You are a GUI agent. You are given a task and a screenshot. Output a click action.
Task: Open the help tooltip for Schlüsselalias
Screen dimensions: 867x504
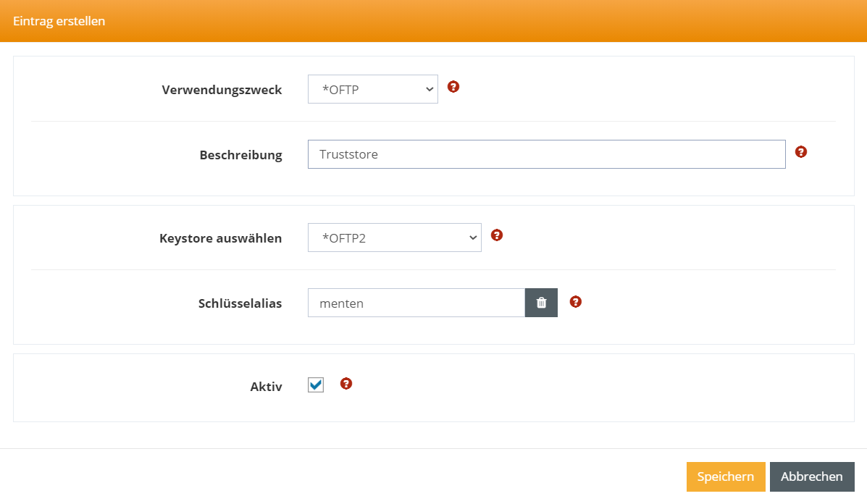(x=576, y=301)
